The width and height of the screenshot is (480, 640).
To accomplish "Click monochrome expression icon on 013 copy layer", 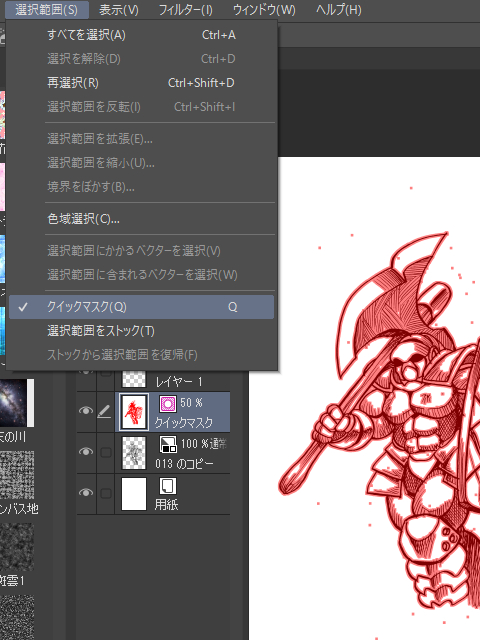I will [167, 444].
